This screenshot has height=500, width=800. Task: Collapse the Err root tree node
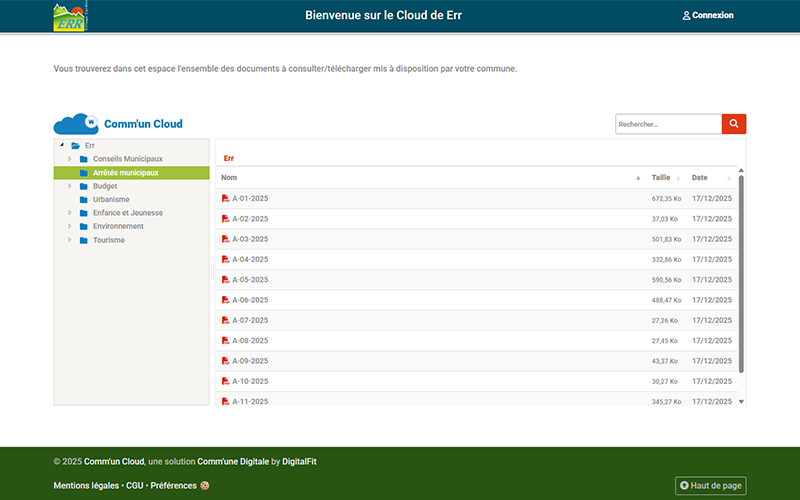click(62, 145)
